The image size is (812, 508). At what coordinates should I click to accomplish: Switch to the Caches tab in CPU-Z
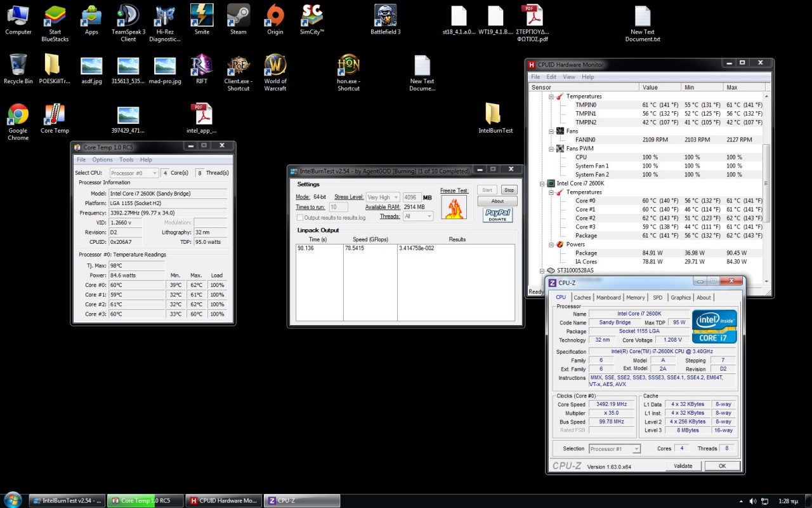(582, 298)
